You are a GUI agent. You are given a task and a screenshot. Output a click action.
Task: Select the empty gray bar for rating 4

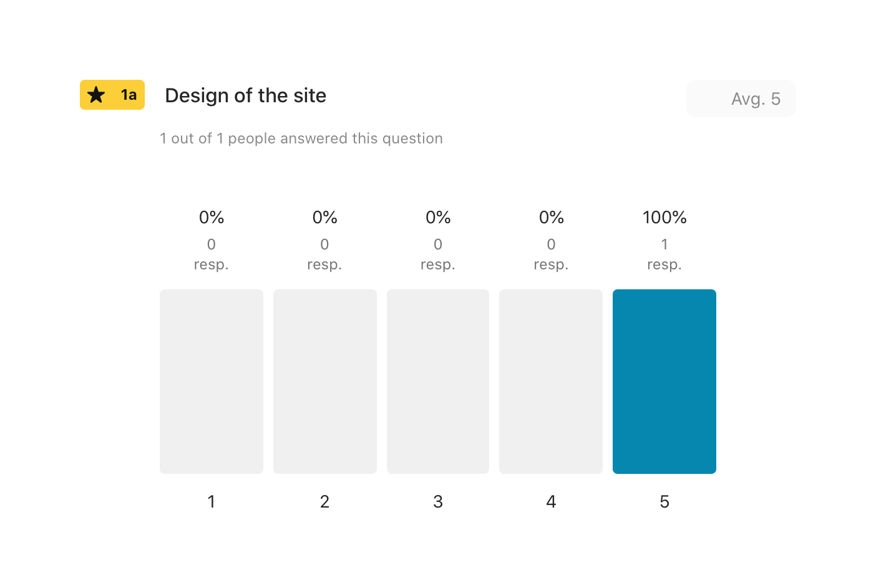point(550,381)
